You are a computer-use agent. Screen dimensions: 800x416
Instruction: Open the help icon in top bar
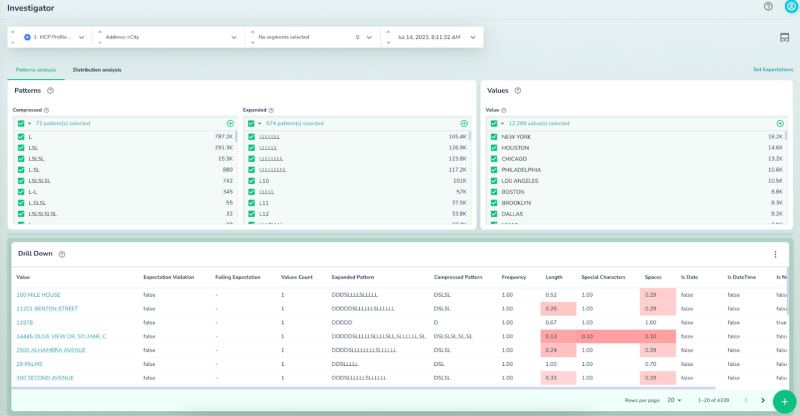768,6
